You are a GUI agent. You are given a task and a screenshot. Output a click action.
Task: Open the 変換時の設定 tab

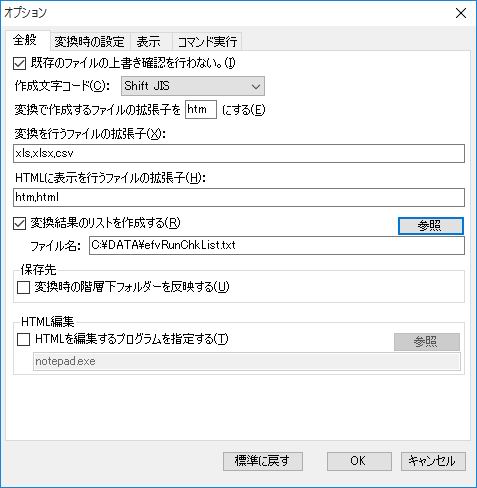click(x=89, y=42)
